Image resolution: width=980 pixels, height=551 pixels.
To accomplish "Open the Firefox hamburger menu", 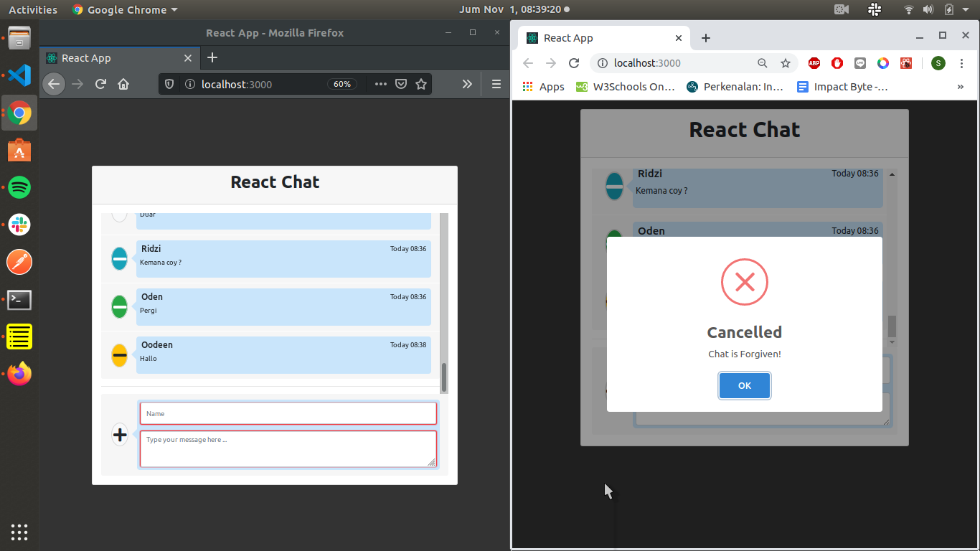I will pos(496,84).
